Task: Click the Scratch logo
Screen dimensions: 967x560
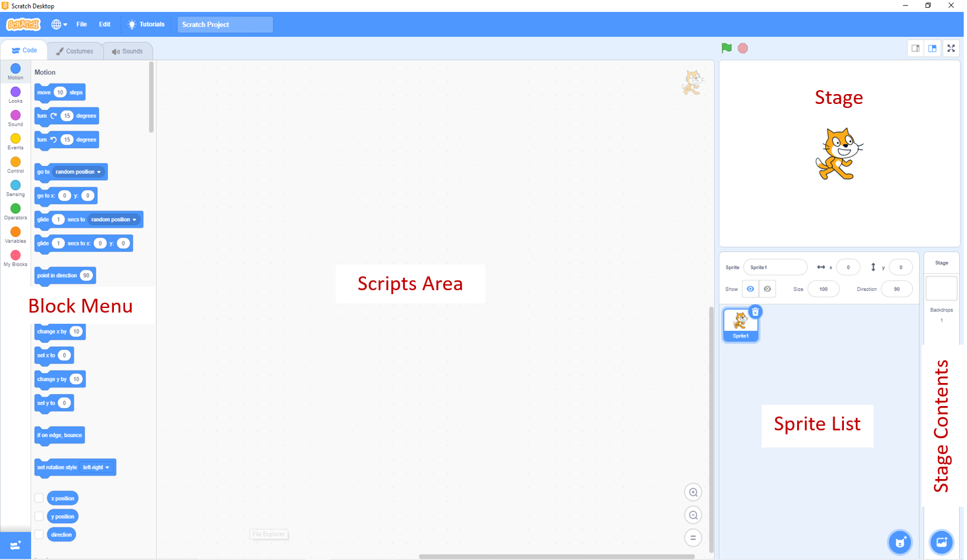Action: [x=23, y=24]
